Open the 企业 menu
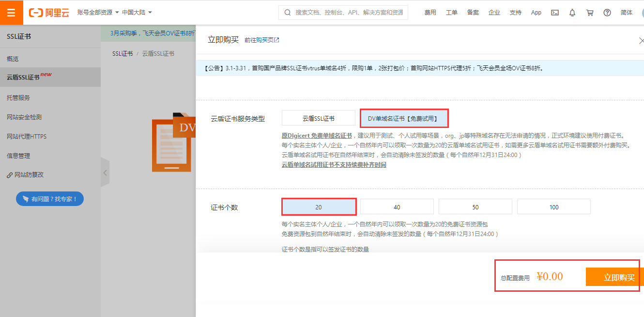 tap(494, 13)
